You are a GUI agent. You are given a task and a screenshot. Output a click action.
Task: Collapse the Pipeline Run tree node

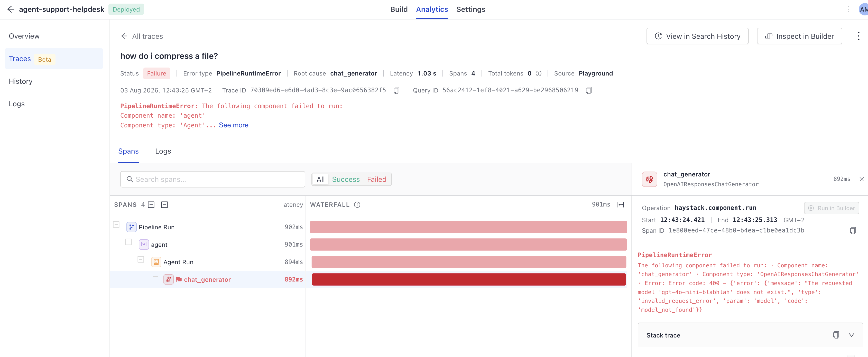click(116, 225)
